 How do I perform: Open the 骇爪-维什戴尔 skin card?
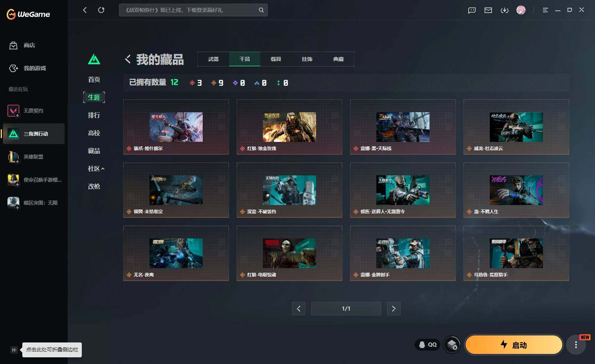click(x=176, y=127)
